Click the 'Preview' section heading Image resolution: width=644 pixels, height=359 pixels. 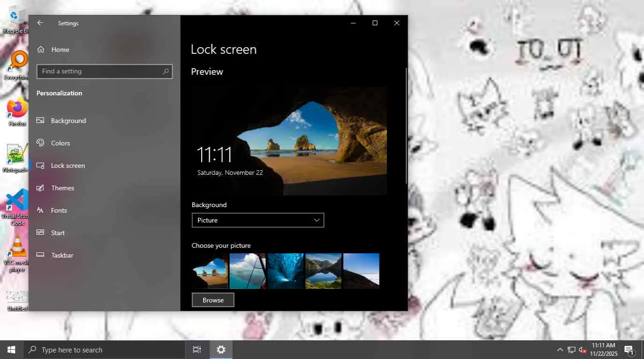click(x=207, y=72)
